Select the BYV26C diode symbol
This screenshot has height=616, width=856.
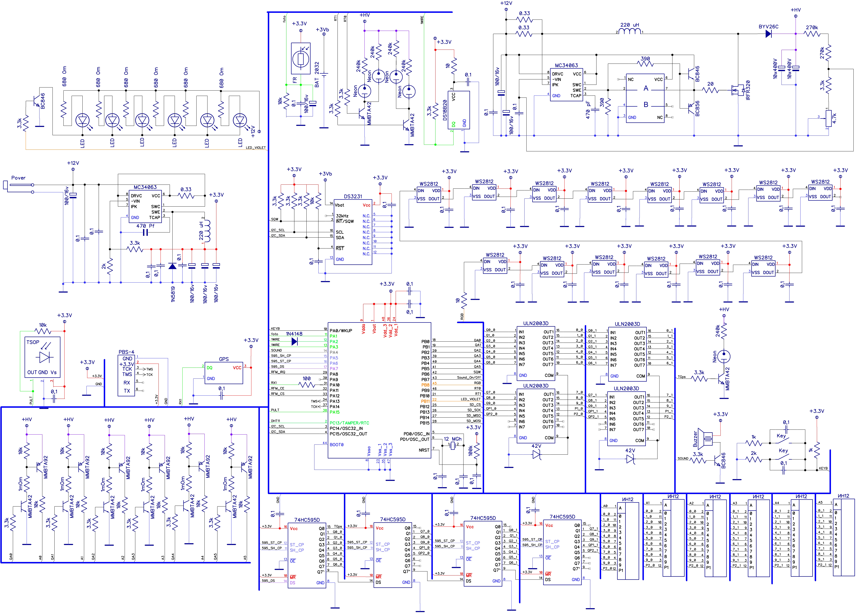(x=768, y=34)
